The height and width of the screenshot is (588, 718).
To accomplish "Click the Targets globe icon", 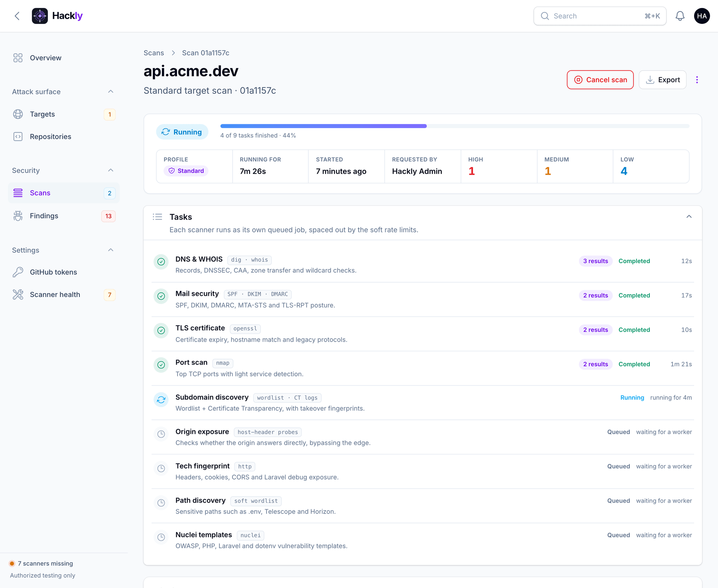I will coord(18,114).
